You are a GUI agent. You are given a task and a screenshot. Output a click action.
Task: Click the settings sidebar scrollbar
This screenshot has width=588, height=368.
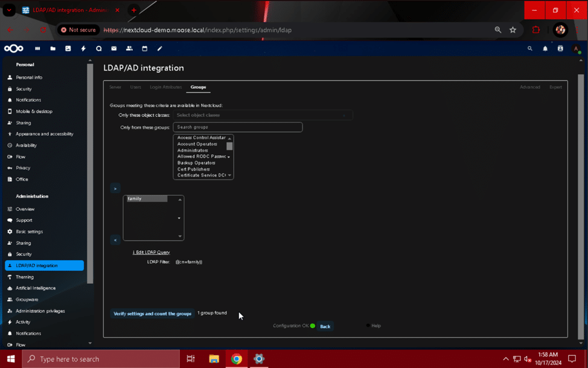(90, 173)
